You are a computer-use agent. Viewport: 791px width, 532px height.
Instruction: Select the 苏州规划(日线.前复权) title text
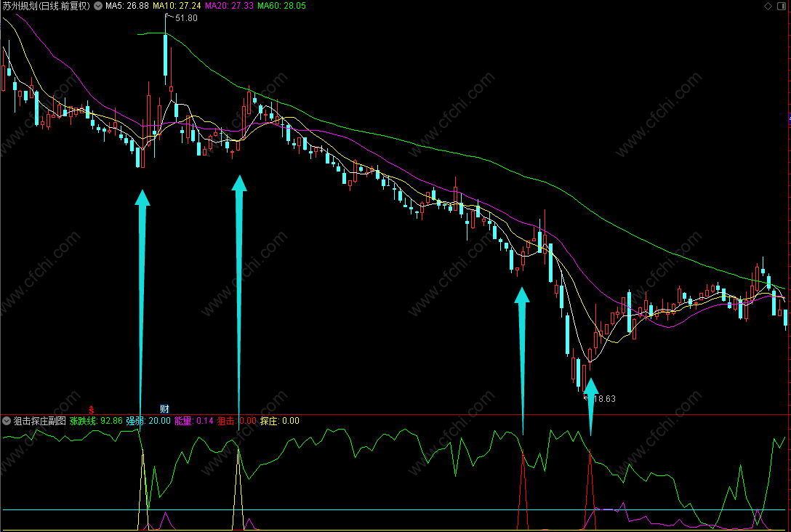tap(46, 6)
